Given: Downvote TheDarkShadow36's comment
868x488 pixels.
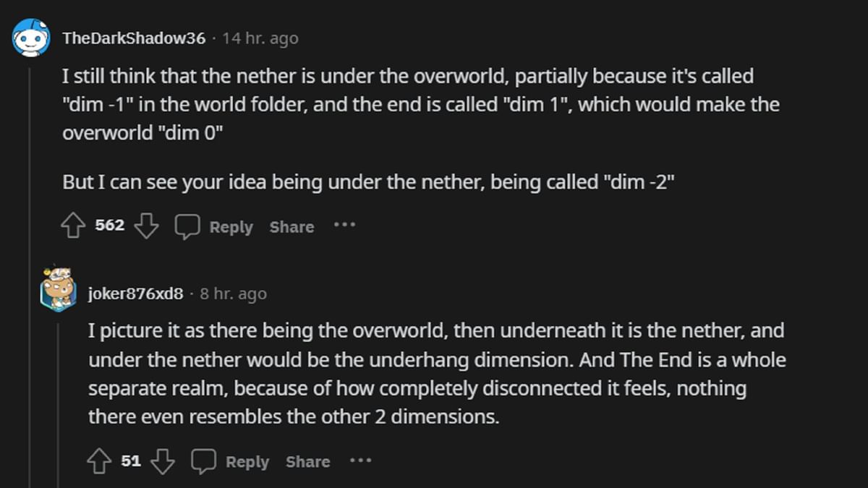Looking at the screenshot, I should point(148,225).
